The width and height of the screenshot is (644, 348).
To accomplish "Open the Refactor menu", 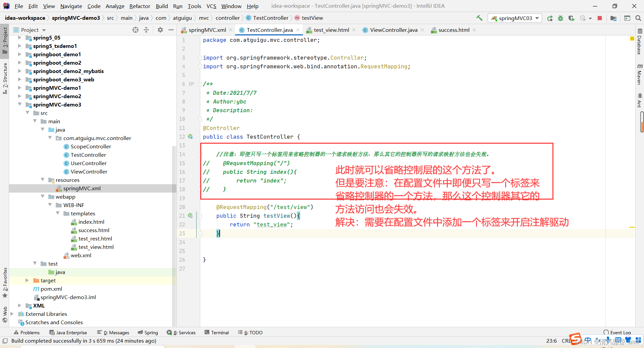I will 140,6.
